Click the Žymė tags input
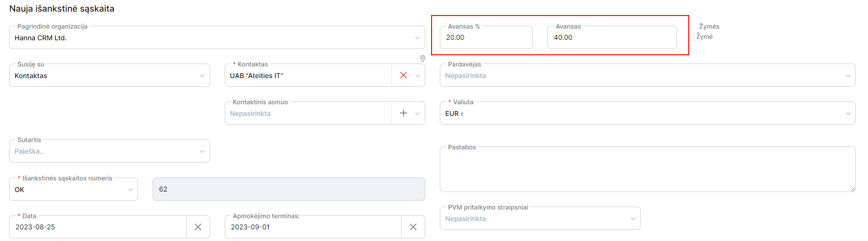The height and width of the screenshot is (241, 868). (705, 37)
